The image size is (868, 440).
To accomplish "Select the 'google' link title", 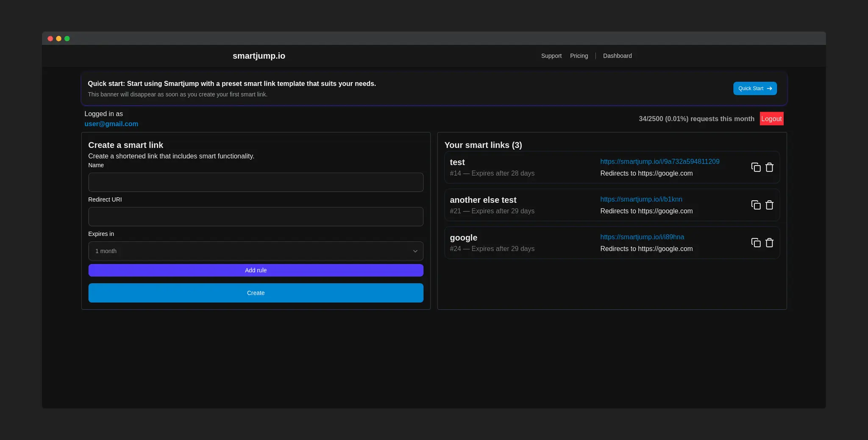I will click(x=463, y=238).
